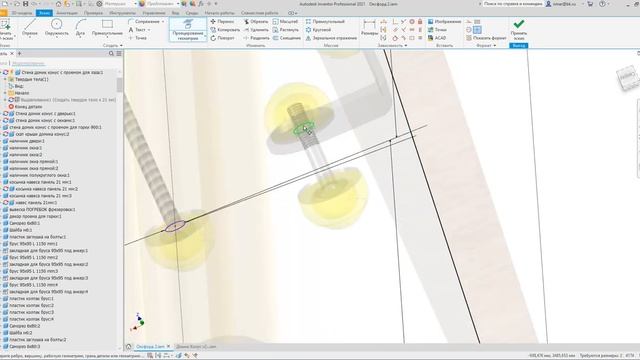
Task: Open the Аннотации ribbon tab
Action: pyautogui.click(x=67, y=13)
